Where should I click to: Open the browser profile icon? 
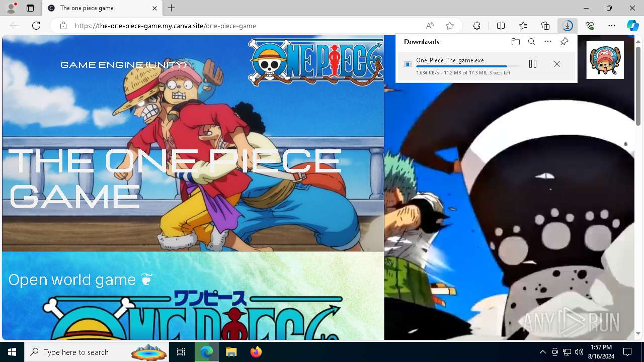[x=11, y=8]
